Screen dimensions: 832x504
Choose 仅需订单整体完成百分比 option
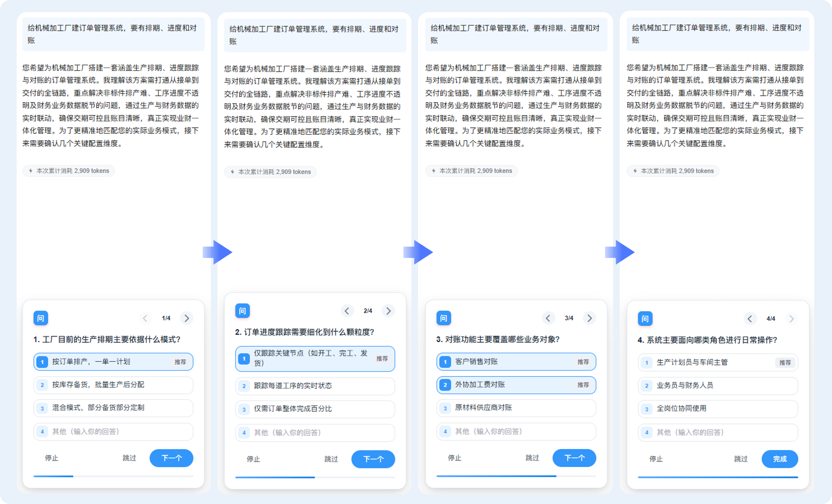pyautogui.click(x=315, y=409)
